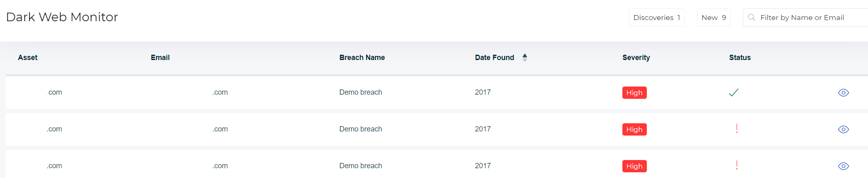
Task: Click the Asset column header
Action: [28, 58]
